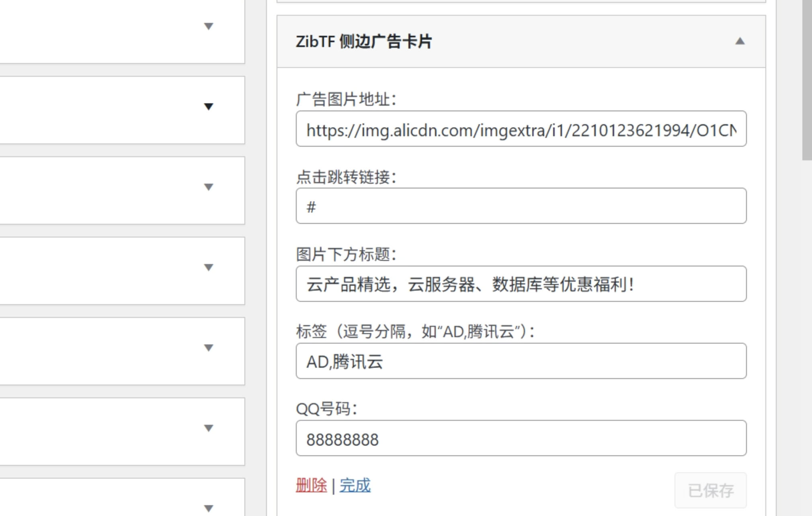Open the bottommost partially visible dropdown arrow
Viewport: 812px width, 516px height.
click(208, 508)
